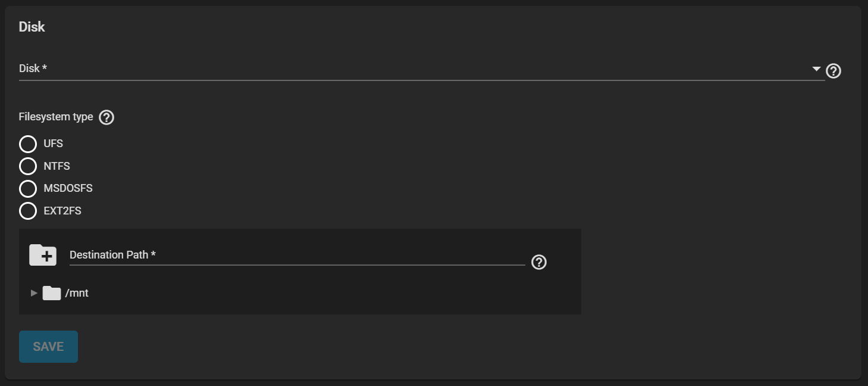Select the MSDOSFS radio button

pyautogui.click(x=28, y=189)
